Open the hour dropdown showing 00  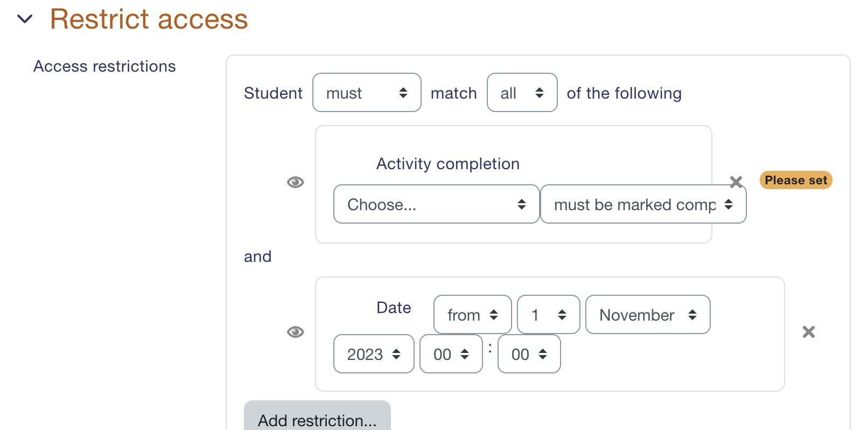[451, 354]
